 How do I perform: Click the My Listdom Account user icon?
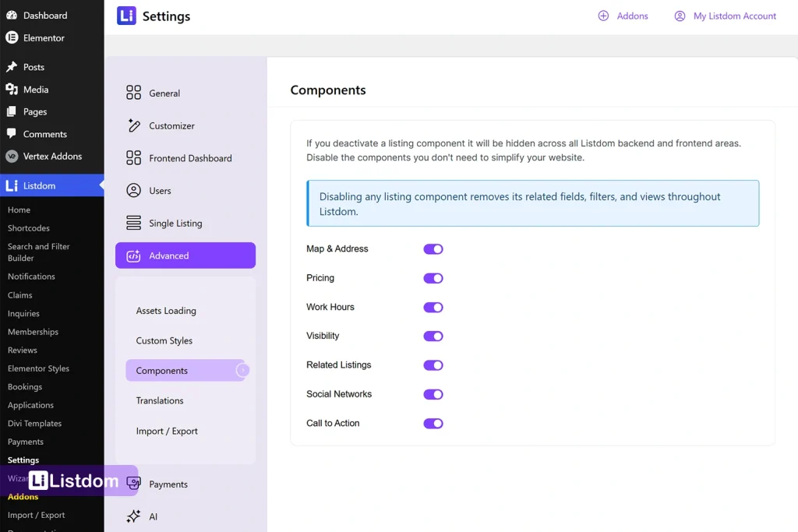point(680,16)
